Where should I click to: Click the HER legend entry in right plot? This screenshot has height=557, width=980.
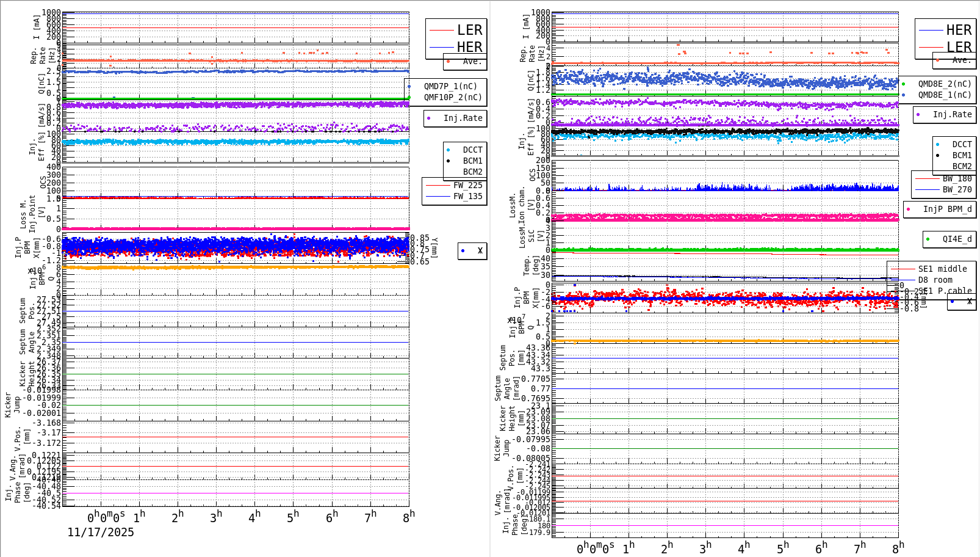pos(959,30)
